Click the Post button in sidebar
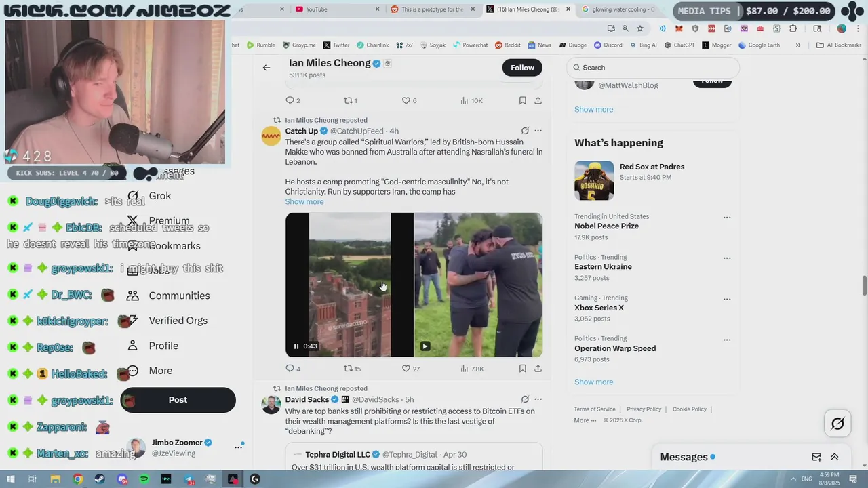Screen dimensions: 868x488 pyautogui.click(x=178, y=400)
